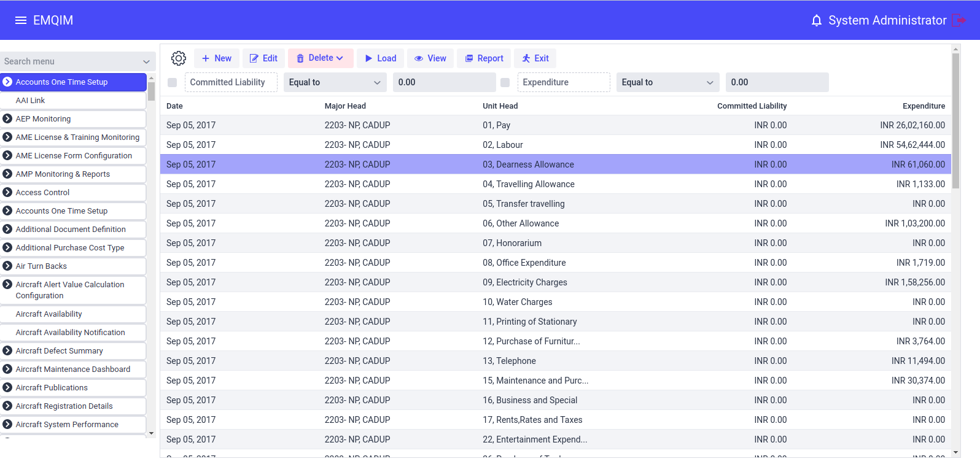The image size is (980, 464).
Task: Click expenditure value INR 54,62,444.00
Action: [x=912, y=145]
